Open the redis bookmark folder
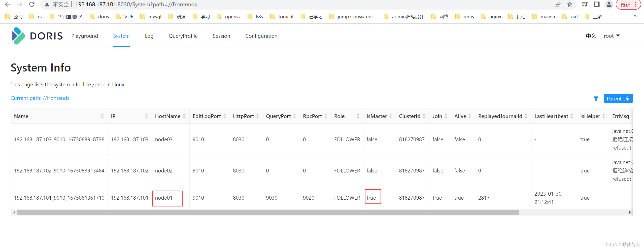644x249 pixels. (x=465, y=17)
